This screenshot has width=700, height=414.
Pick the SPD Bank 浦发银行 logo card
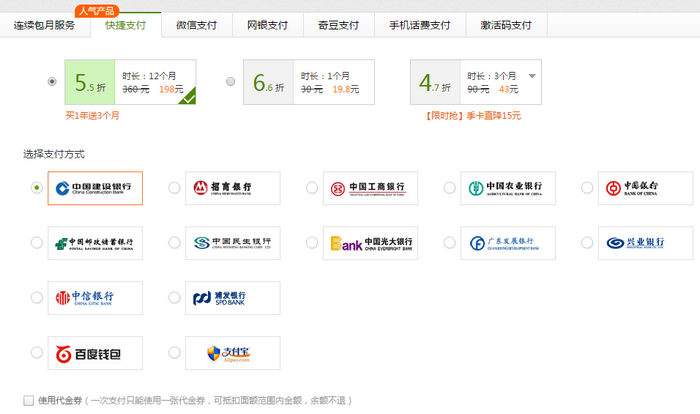point(233,298)
